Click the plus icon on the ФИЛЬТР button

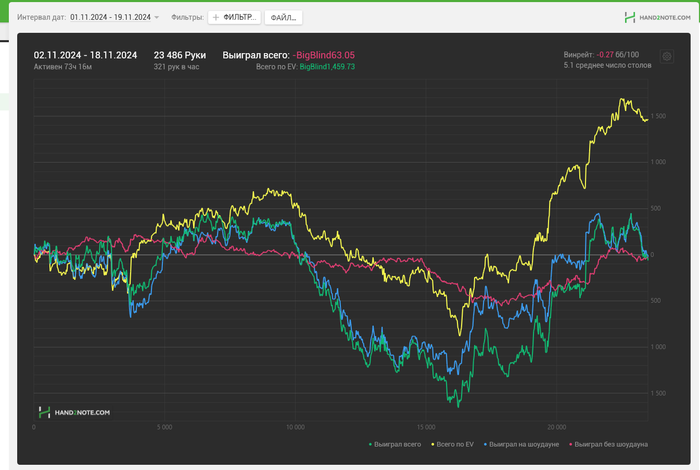[x=216, y=17]
